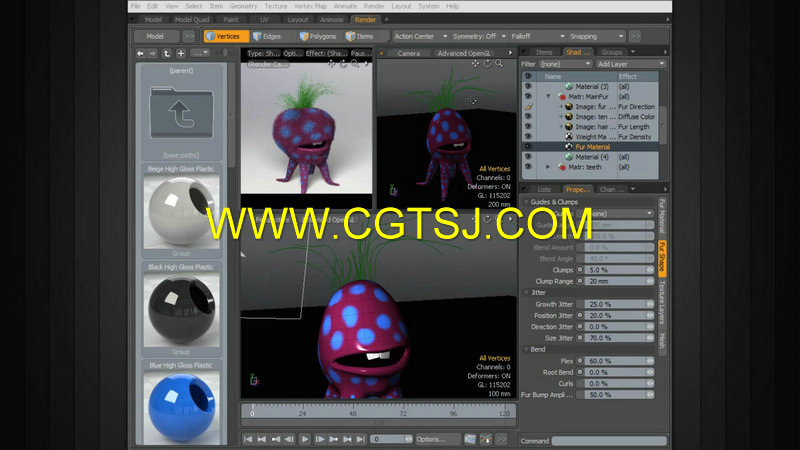
Task: Toggle visibility of Weight Map Fur Density layer
Action: tap(528, 137)
